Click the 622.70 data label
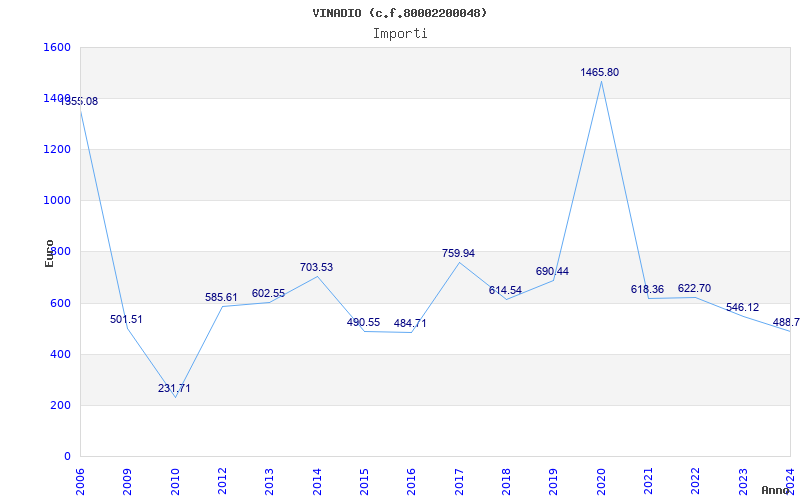 point(694,288)
